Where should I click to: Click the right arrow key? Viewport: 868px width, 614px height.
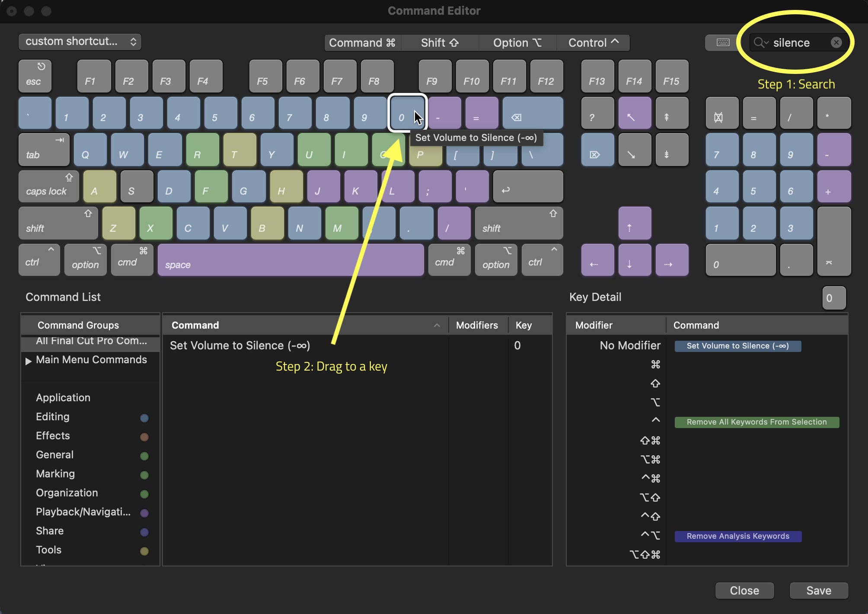672,260
